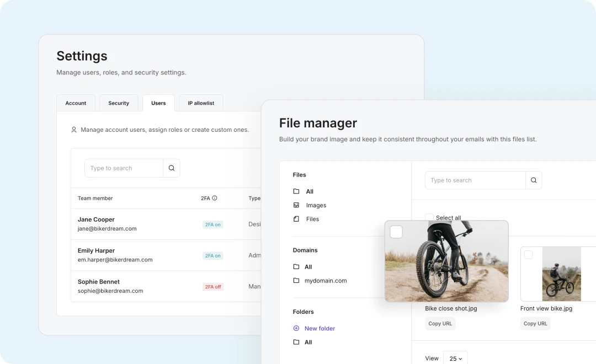Click the Team member column header
The width and height of the screenshot is (596, 364).
(x=95, y=198)
